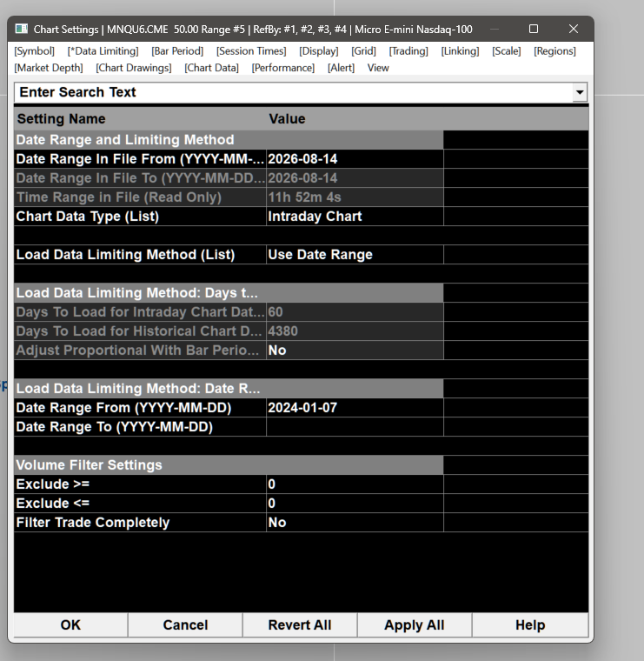Screen dimensions: 644x661
Task: Go to the [Linking] tab
Action: 460,51
